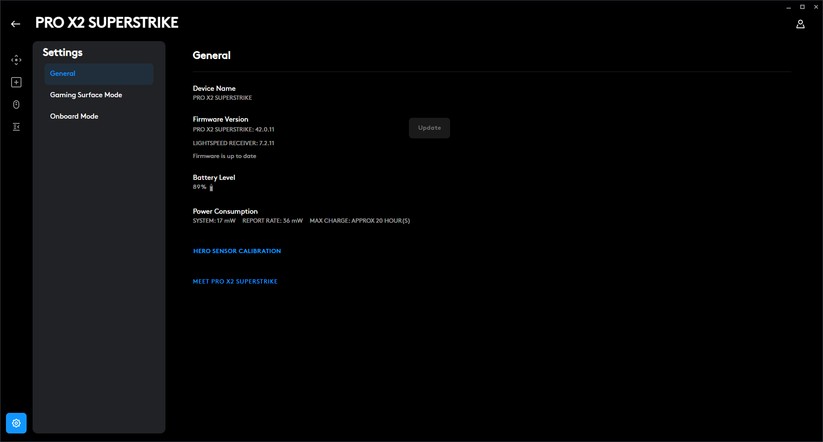This screenshot has height=442, width=823.
Task: Click the firmware Update button
Action: click(x=429, y=128)
